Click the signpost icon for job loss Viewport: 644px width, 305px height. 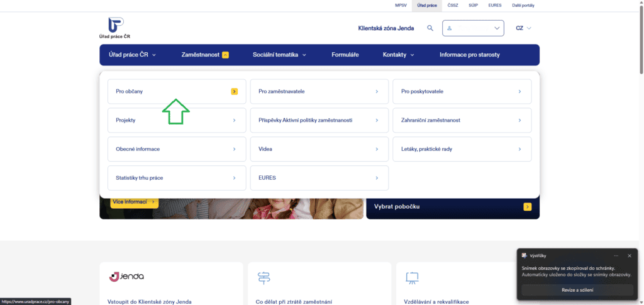tap(263, 278)
